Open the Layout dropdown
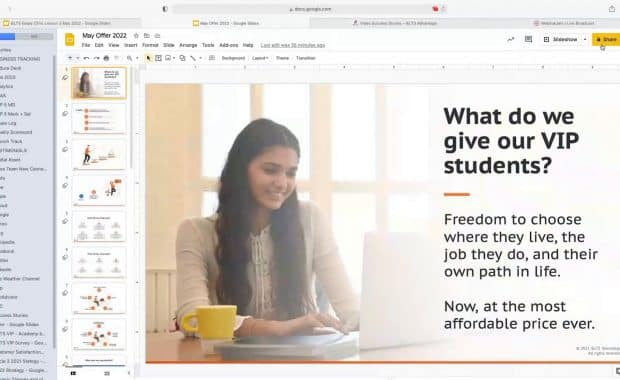Screen dimensions: 620x380 (x=260, y=58)
